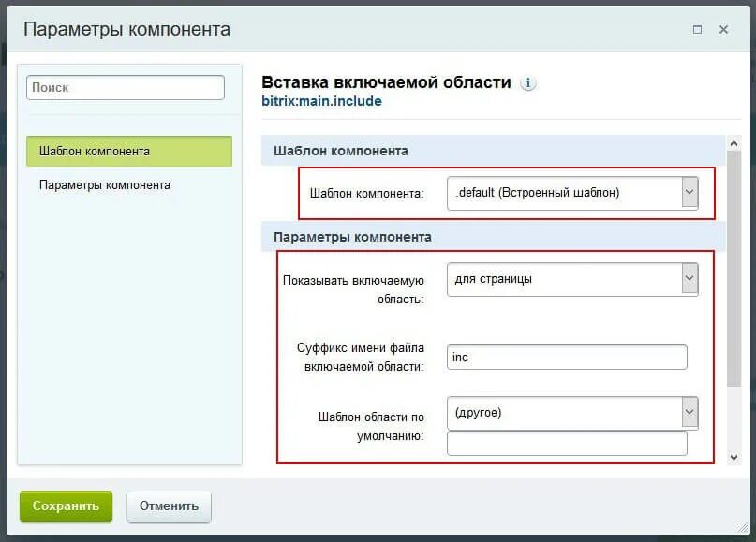756x542 pixels.
Task: Click the scrollbar down arrow
Action: point(734,457)
